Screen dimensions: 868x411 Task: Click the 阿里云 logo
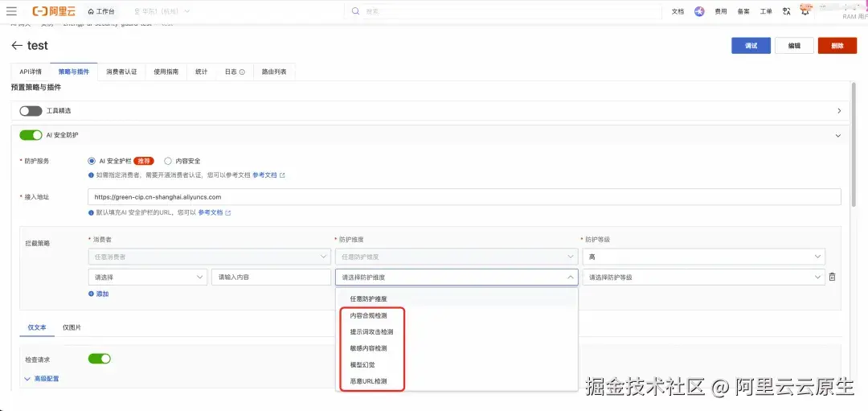(54, 11)
